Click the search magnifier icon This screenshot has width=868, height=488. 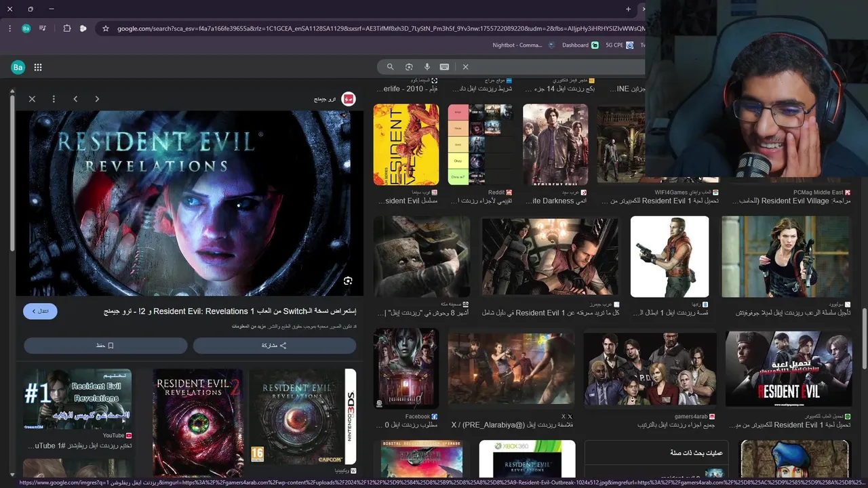(390, 66)
